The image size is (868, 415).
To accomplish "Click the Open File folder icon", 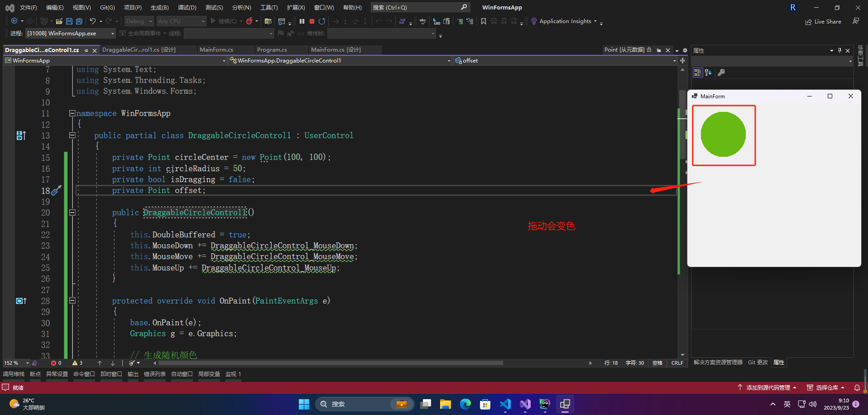I will (59, 21).
